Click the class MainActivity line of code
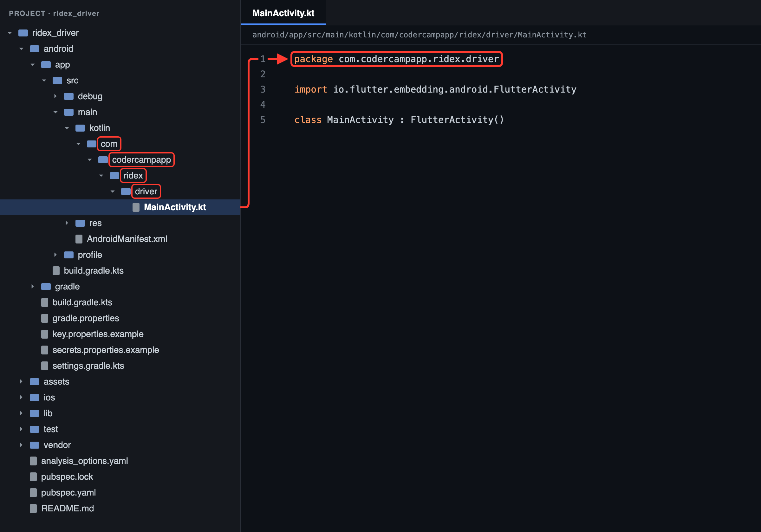 399,120
